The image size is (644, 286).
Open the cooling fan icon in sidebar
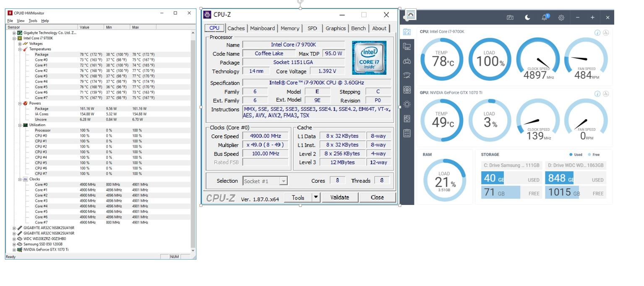click(407, 90)
